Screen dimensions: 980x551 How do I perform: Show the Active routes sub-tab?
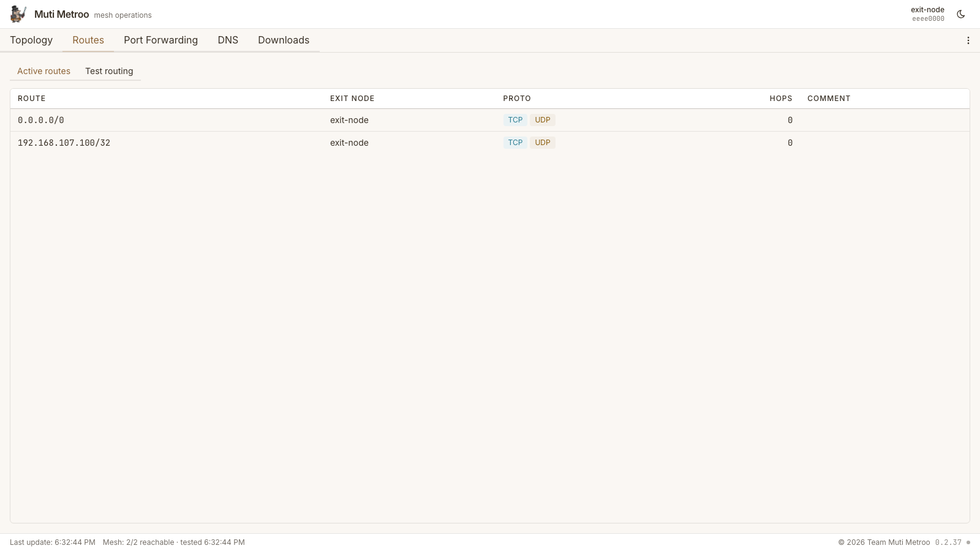click(43, 71)
